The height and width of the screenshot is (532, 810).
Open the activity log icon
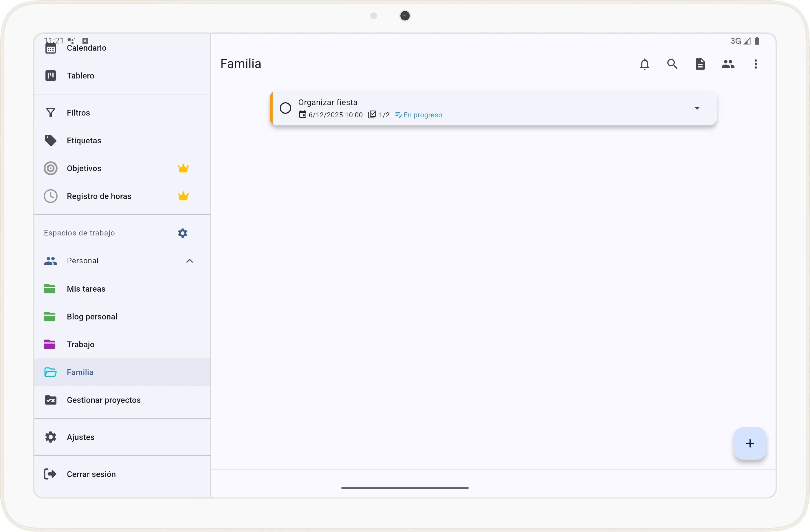[700, 64]
